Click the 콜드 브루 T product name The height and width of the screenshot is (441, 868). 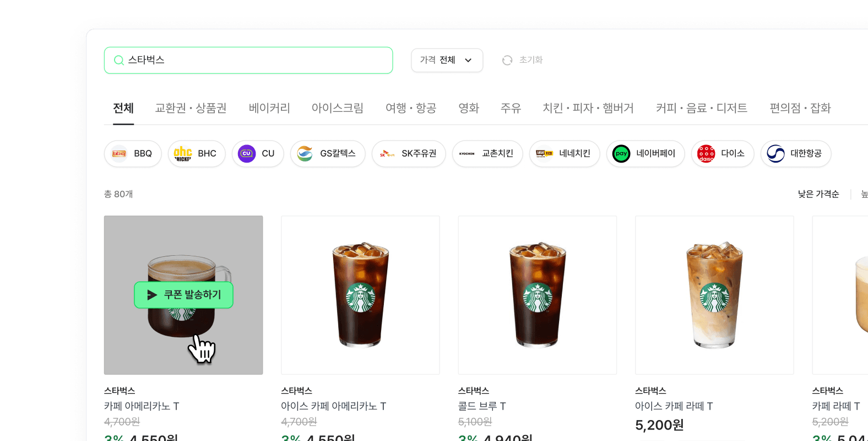click(482, 406)
